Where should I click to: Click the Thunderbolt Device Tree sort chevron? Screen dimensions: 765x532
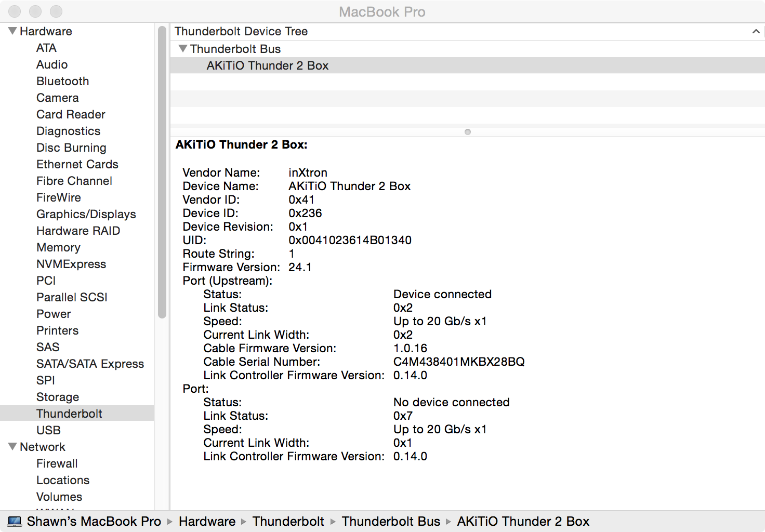pos(756,32)
